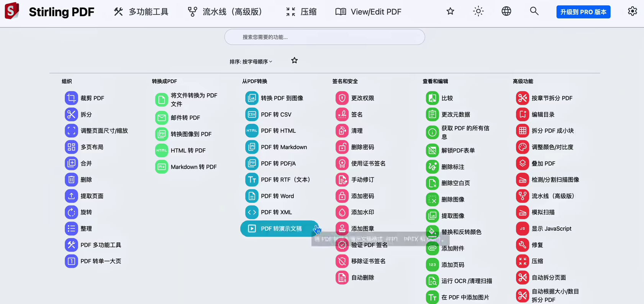Image resolution: width=644 pixels, height=304 pixels.
Task: Toggle light/dark theme sun icon
Action: [478, 12]
